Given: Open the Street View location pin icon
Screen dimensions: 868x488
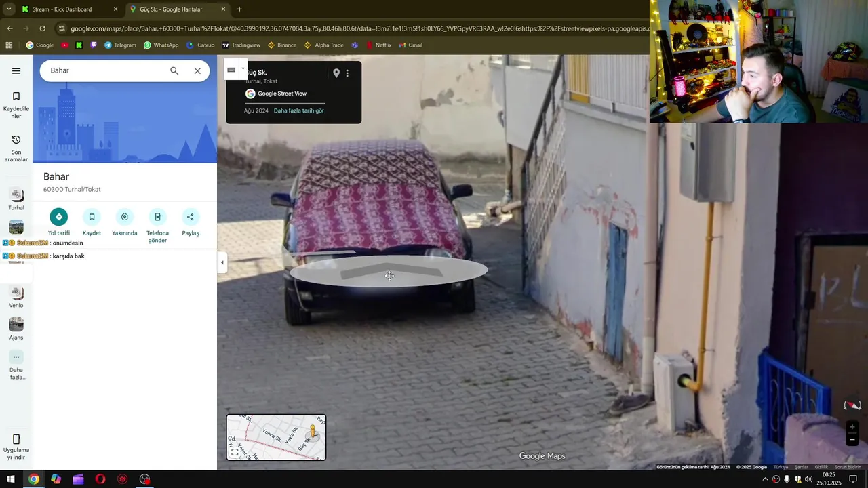Looking at the screenshot, I should tap(336, 73).
